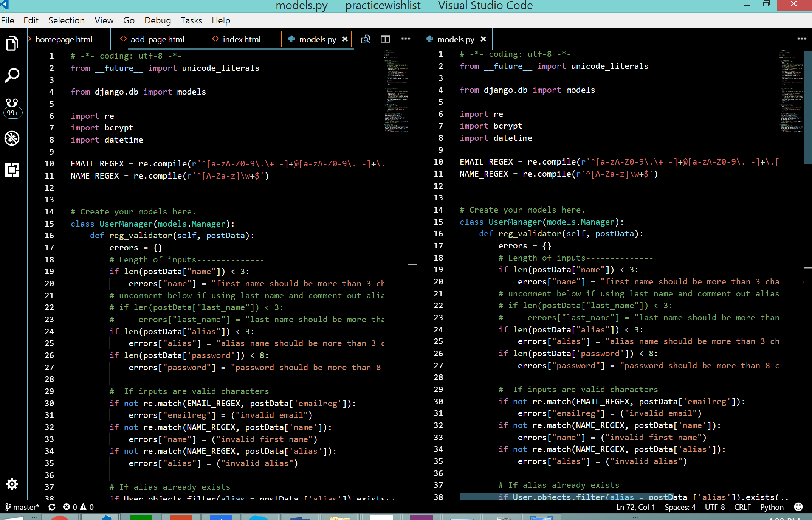Viewport: 812px width, 520px height.
Task: Click line number 30 in right editor
Action: [438, 401]
